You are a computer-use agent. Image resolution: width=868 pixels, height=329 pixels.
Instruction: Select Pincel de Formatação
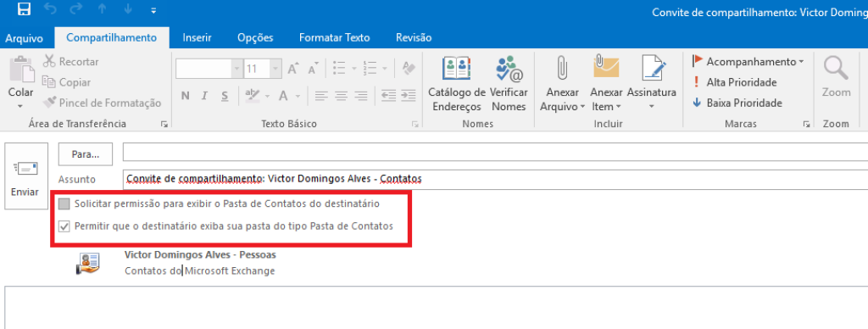pyautogui.click(x=103, y=103)
